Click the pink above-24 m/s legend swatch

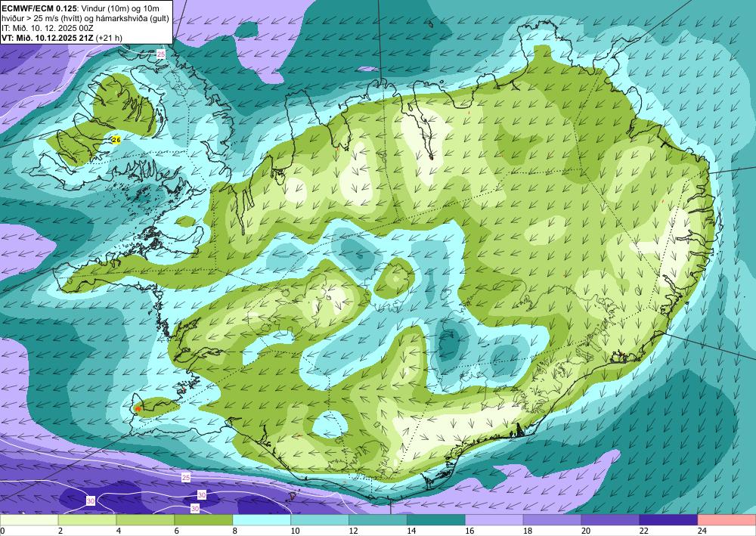727,520
